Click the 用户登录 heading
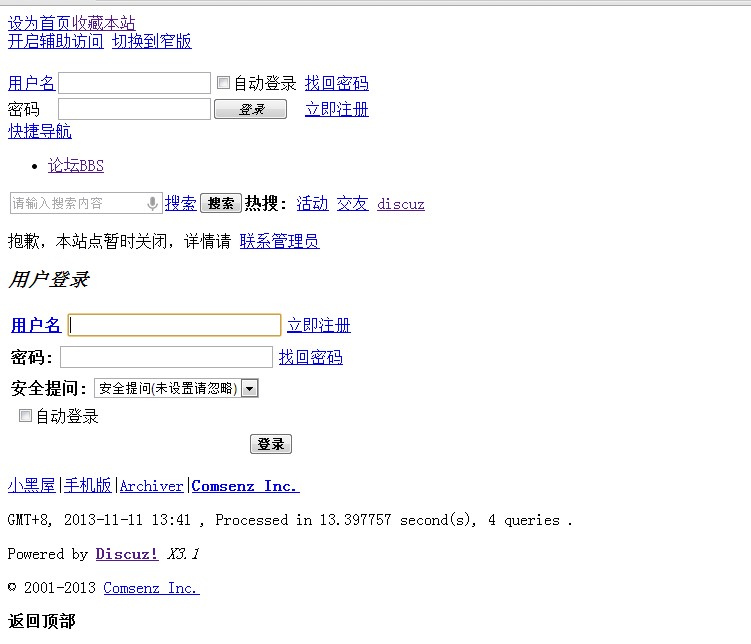The width and height of the screenshot is (751, 644). [49, 280]
